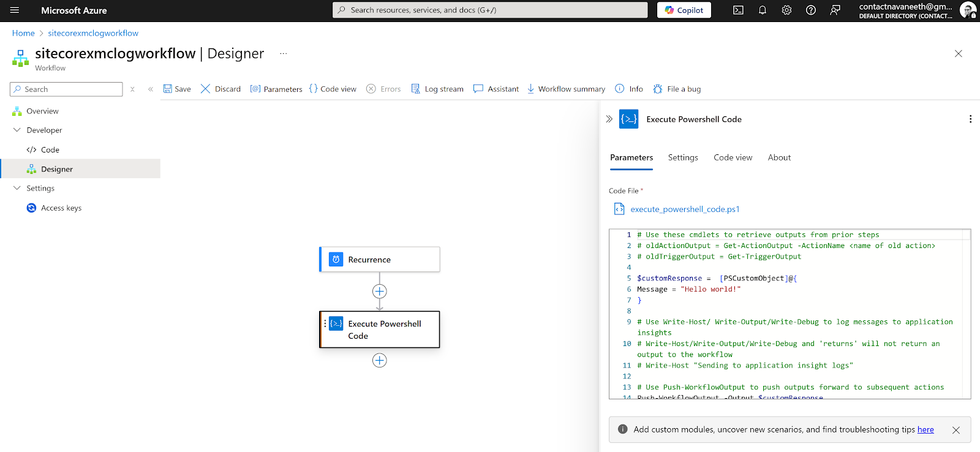The image size is (980, 452).
Task: Click the code file icon
Action: tap(619, 209)
